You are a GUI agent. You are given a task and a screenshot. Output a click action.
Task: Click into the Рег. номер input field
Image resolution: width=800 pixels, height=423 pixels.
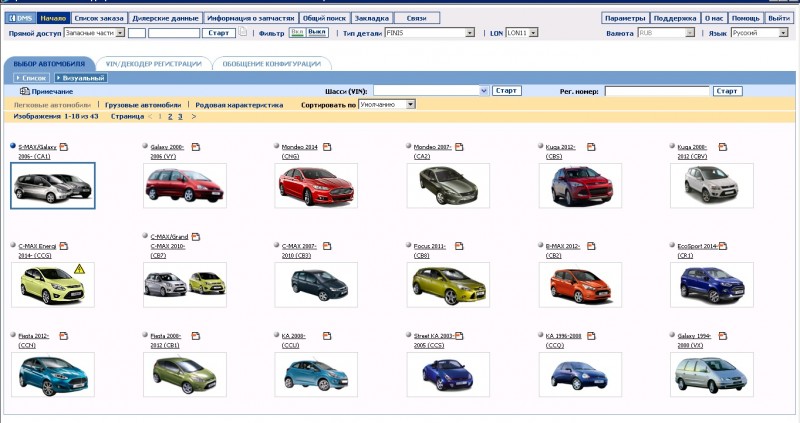(x=655, y=91)
